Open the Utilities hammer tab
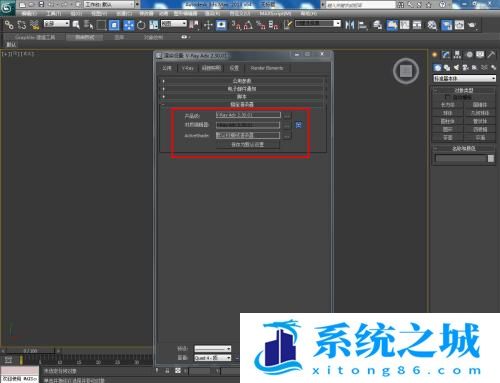 click(x=491, y=54)
